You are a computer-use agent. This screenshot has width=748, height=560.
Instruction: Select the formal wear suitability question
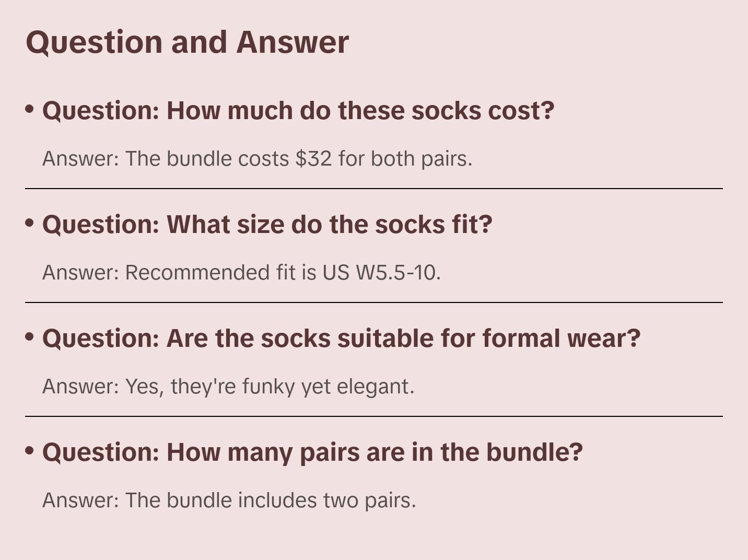point(341,339)
